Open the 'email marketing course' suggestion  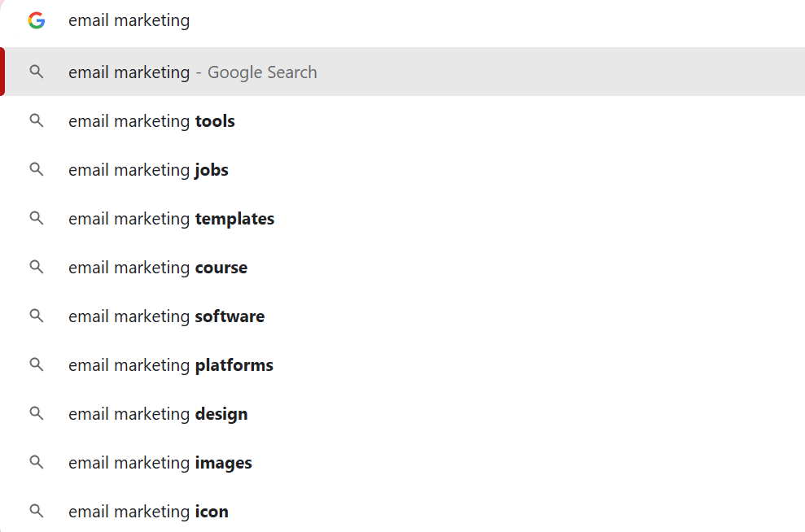point(158,268)
